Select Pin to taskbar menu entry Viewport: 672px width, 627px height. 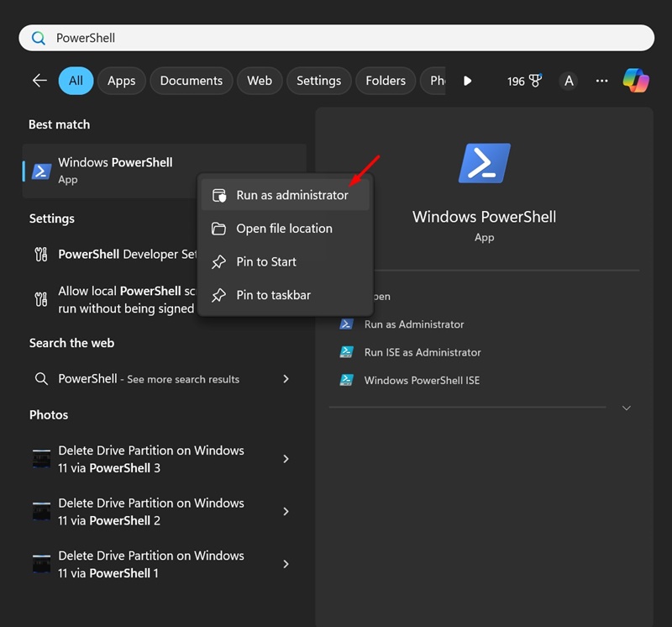pos(273,295)
